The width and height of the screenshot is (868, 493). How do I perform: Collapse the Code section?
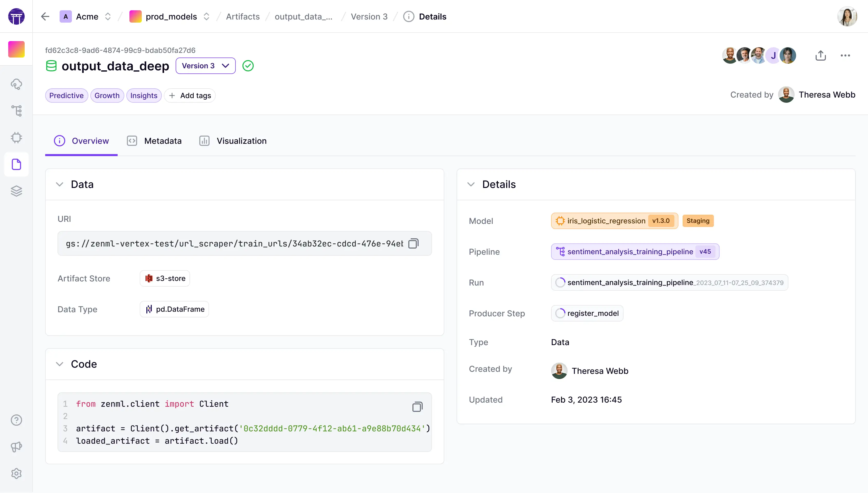pyautogui.click(x=60, y=364)
